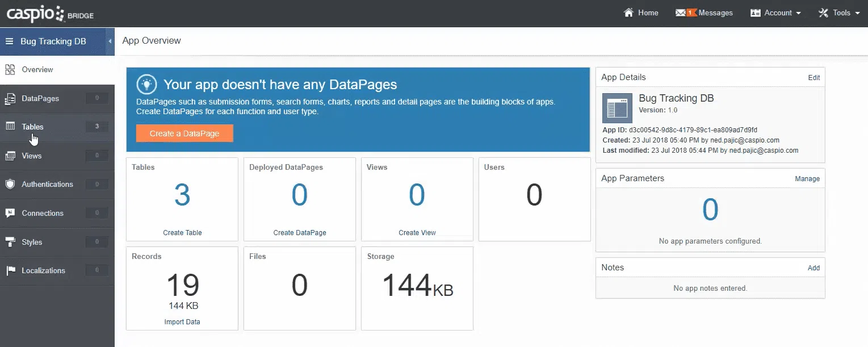This screenshot has height=347, width=868.
Task: Click the Localizations flag icon
Action: tap(10, 271)
